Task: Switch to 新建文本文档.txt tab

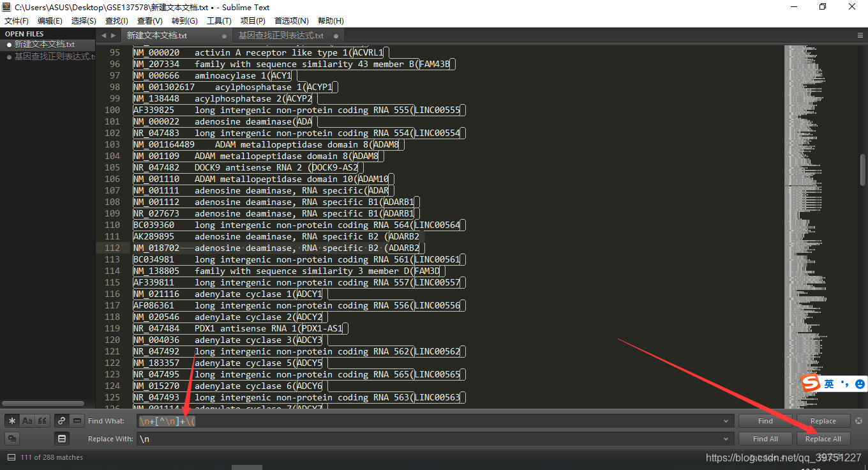Action: 177,36
